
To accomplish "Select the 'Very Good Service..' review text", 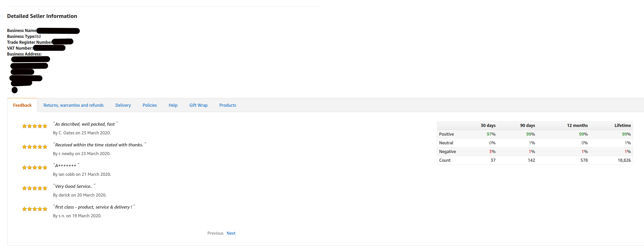I will coord(74,186).
